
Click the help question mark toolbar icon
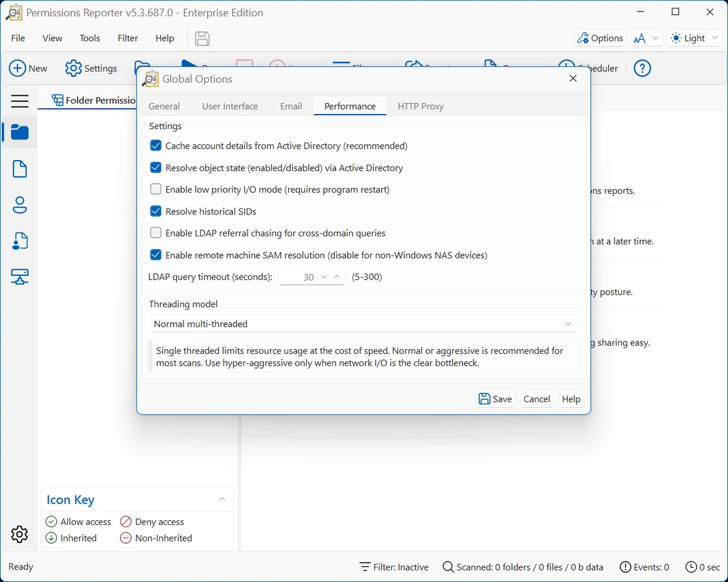(x=642, y=69)
